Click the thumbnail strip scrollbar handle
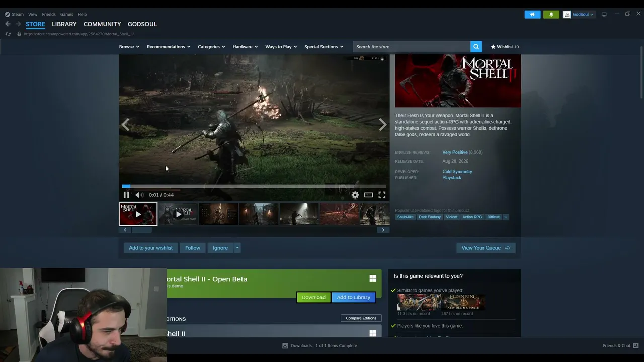Screen dimensions: 644x362 141,230
